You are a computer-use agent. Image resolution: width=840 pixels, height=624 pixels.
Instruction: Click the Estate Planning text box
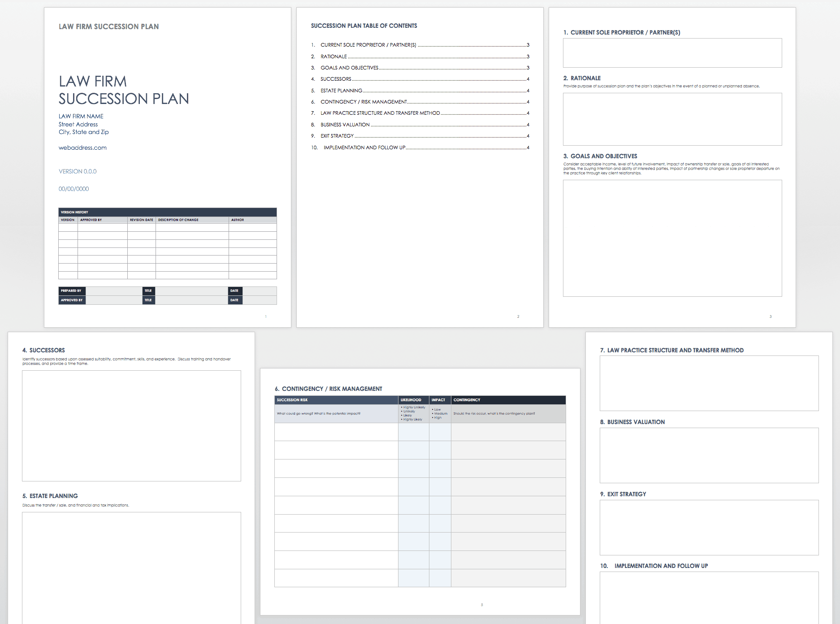tap(131, 568)
